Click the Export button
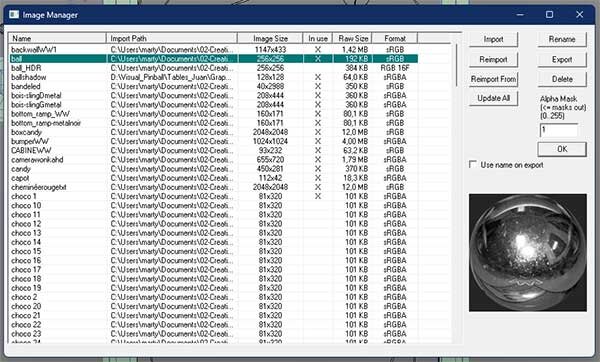The width and height of the screenshot is (600, 362). 562,59
